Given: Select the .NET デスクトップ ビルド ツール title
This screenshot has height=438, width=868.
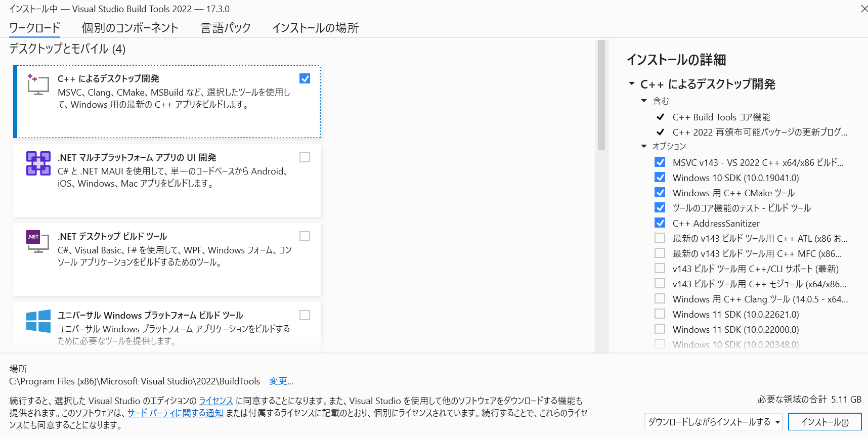Looking at the screenshot, I should (x=112, y=236).
